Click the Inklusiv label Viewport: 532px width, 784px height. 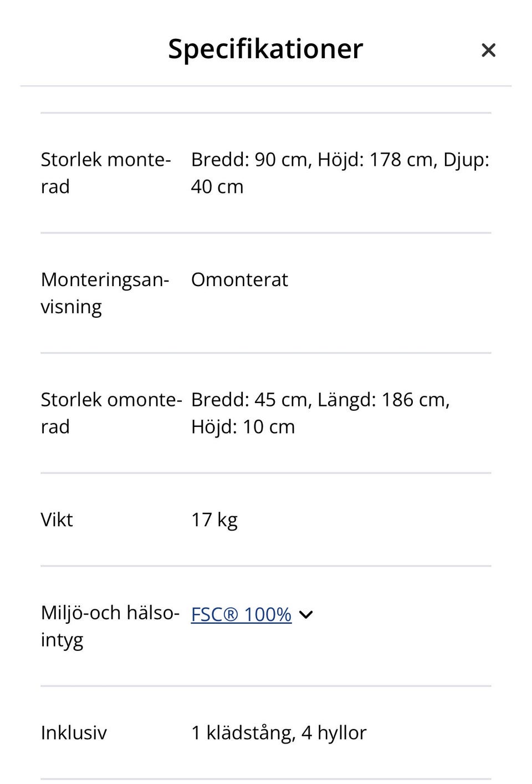pyautogui.click(x=74, y=733)
